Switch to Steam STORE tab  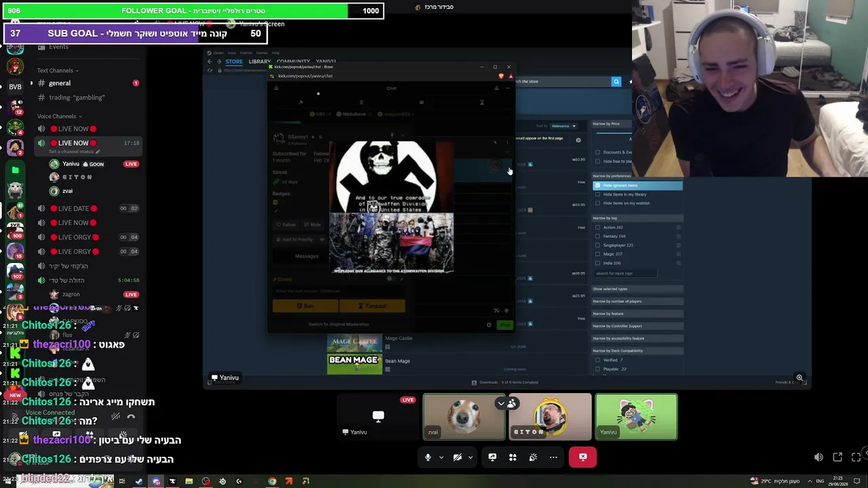[234, 62]
